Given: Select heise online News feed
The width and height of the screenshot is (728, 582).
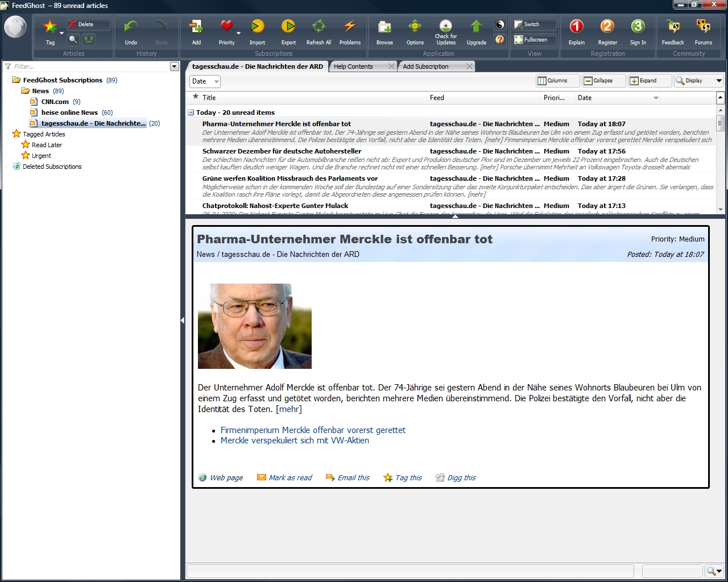Looking at the screenshot, I should tap(69, 113).
